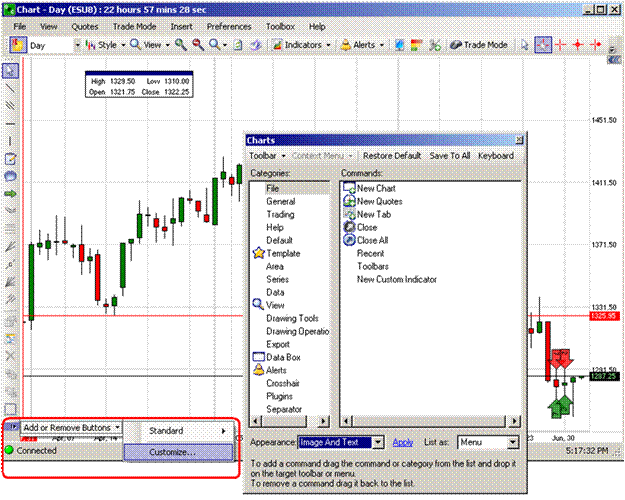Select the delete X tool in the drawing sidebar
Viewport: 625px width, 500px height.
[10, 356]
